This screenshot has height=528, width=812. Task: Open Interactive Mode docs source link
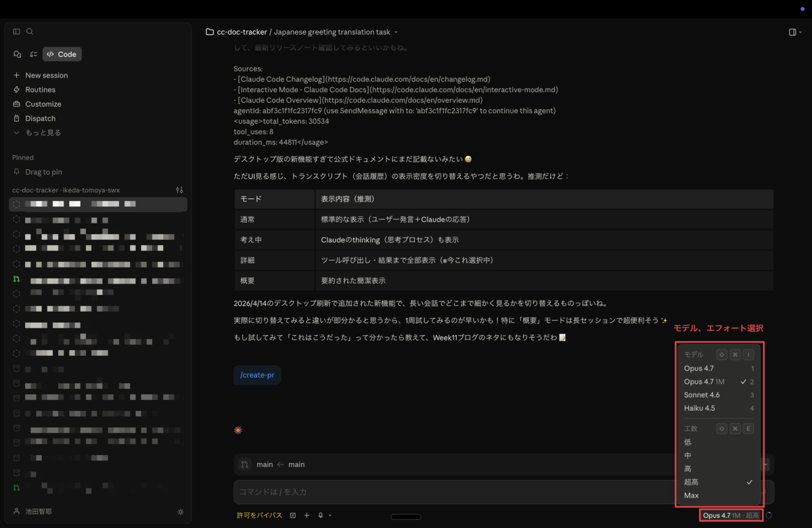pyautogui.click(x=398, y=89)
